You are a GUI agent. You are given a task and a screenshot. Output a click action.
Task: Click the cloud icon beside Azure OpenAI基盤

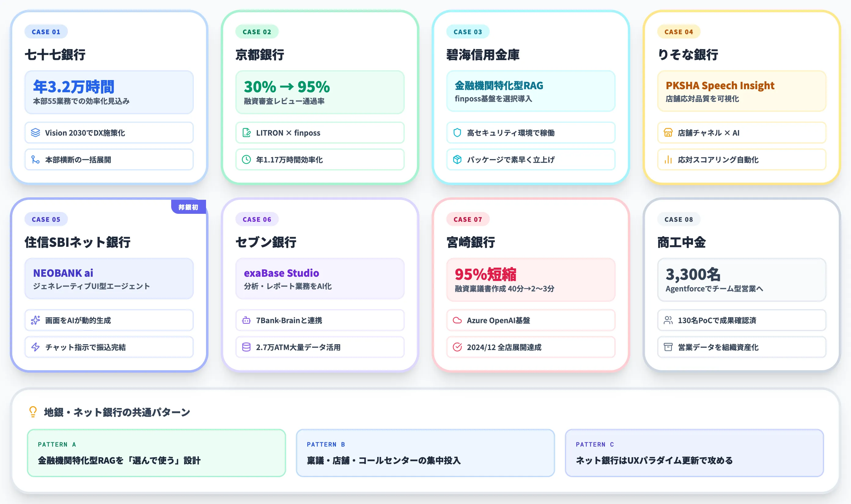[458, 320]
